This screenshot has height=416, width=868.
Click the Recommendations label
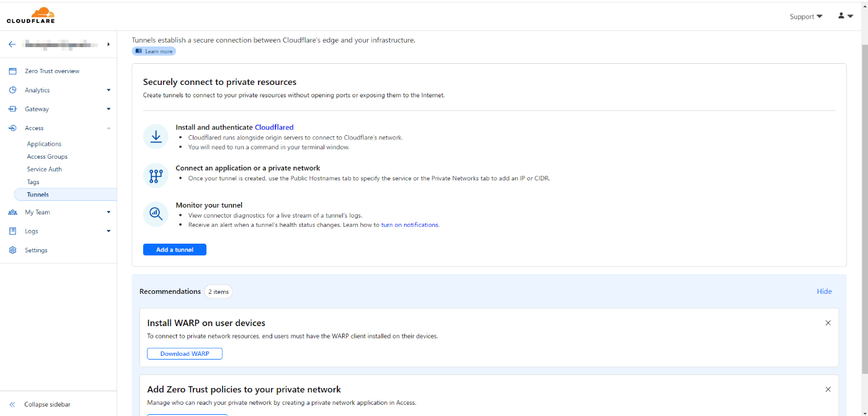point(170,291)
